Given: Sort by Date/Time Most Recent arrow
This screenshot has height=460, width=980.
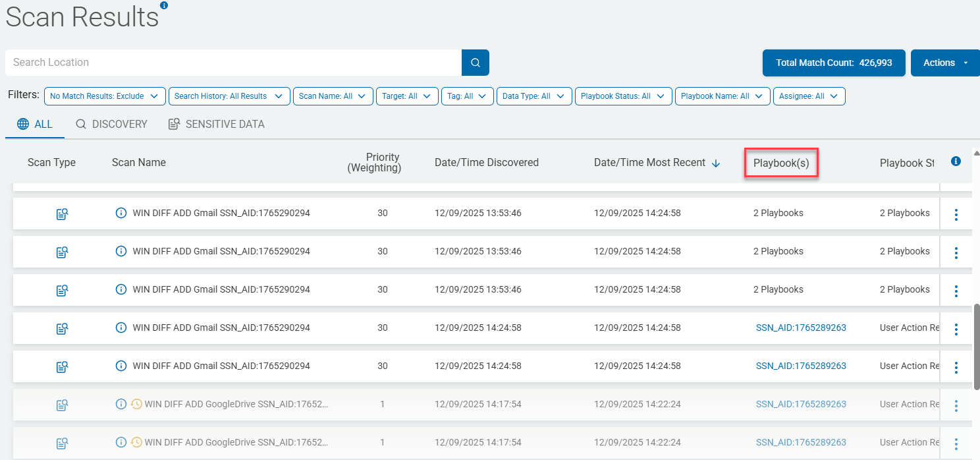Looking at the screenshot, I should (x=716, y=163).
